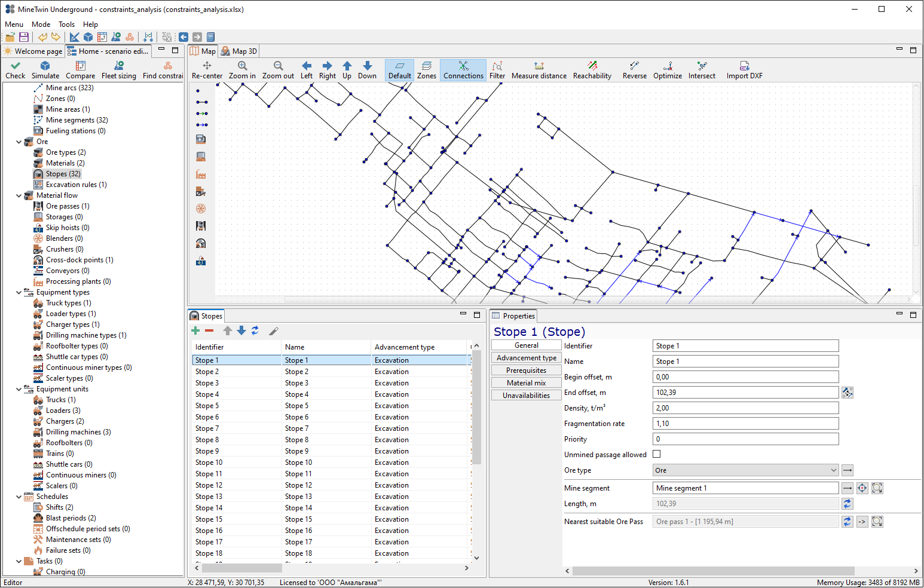
Task: Switch to the Welcome page tab
Action: click(x=33, y=51)
